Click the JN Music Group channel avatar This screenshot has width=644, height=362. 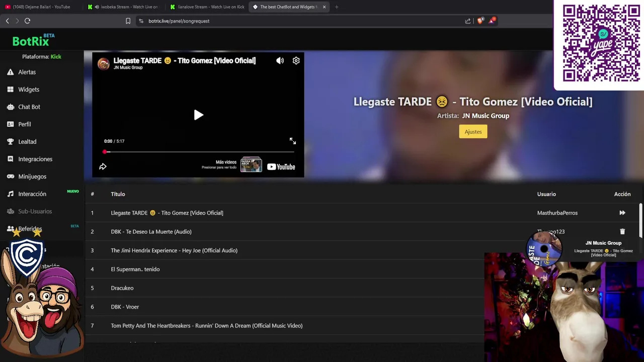(x=104, y=64)
